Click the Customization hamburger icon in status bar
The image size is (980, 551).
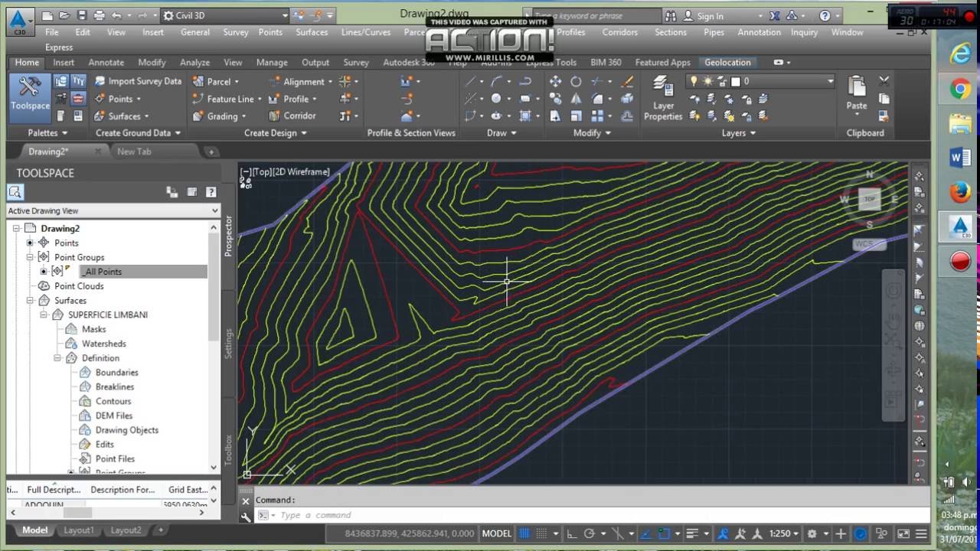pyautogui.click(x=921, y=534)
